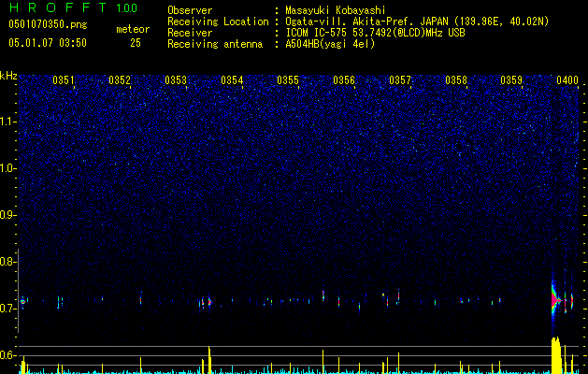
Task: Click antenna A504HB(yagi 4el) text
Action: tap(330, 44)
